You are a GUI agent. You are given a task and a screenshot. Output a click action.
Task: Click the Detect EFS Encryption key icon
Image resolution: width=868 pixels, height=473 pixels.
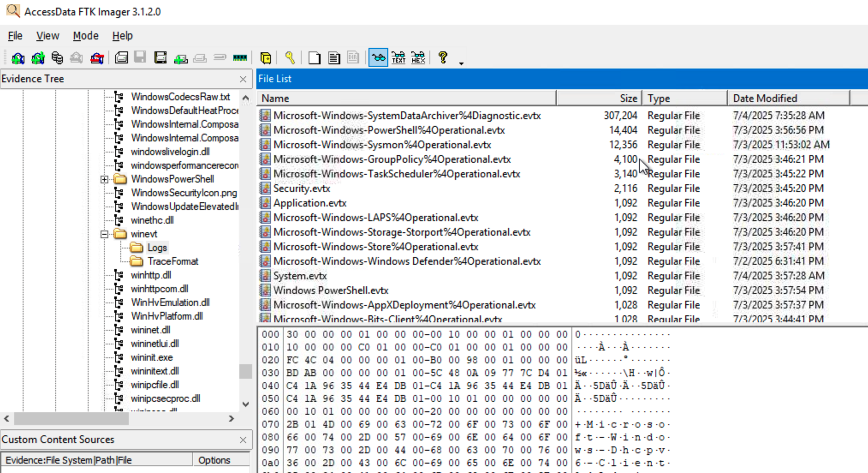(x=290, y=57)
